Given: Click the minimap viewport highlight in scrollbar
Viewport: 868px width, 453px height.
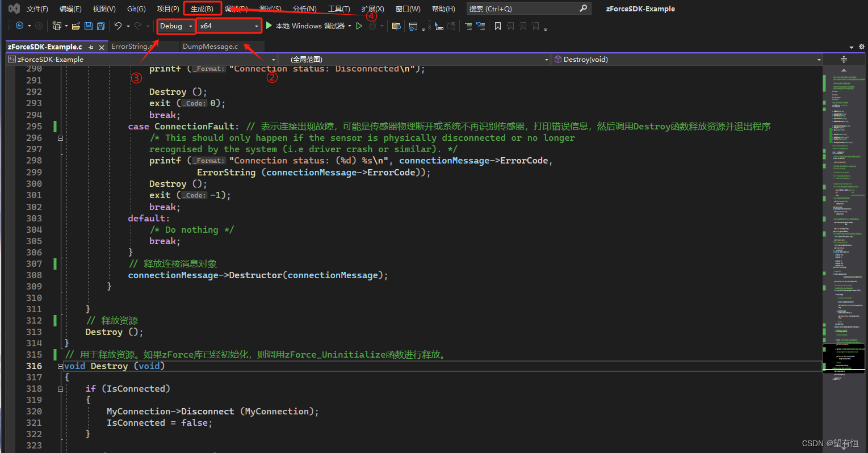Looking at the screenshot, I should click(844, 358).
